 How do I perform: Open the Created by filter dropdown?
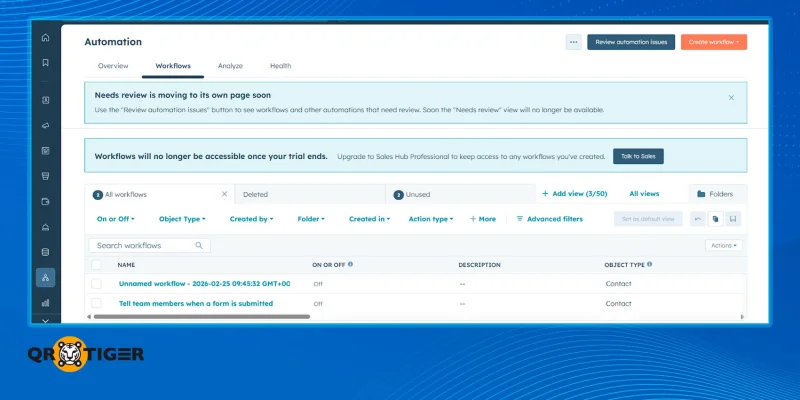pos(252,219)
